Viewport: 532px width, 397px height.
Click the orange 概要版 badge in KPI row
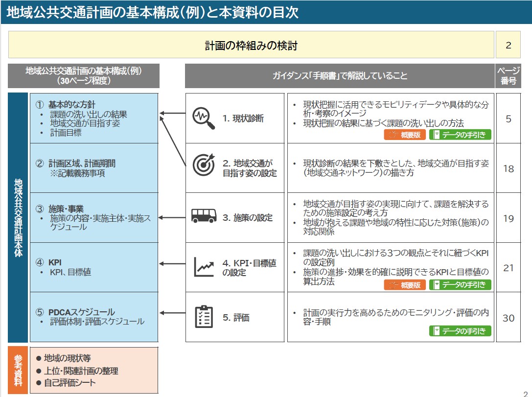point(405,285)
